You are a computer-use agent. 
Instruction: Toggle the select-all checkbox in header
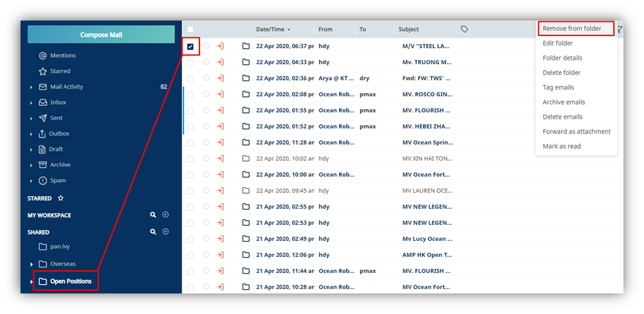pos(190,30)
